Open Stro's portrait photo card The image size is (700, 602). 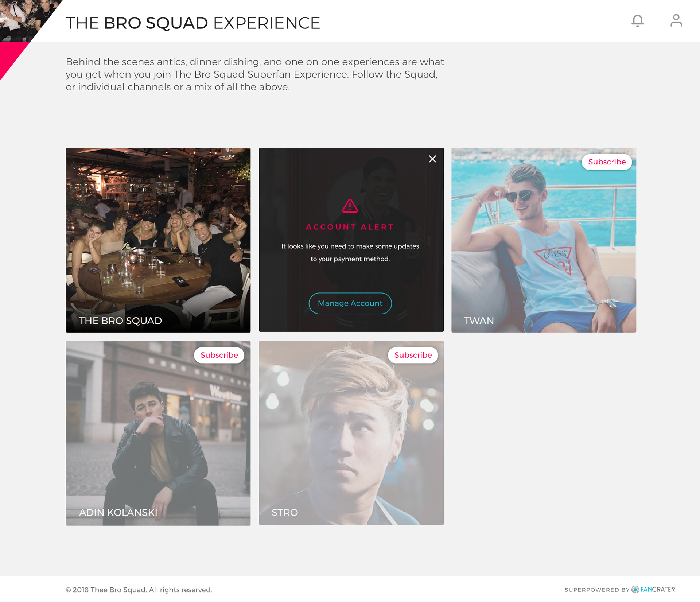coord(351,433)
